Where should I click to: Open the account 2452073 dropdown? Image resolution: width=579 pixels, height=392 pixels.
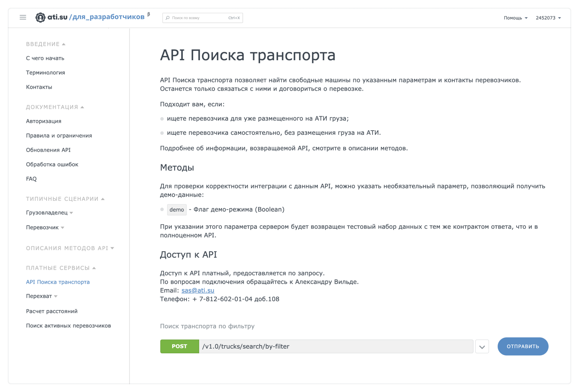[548, 18]
